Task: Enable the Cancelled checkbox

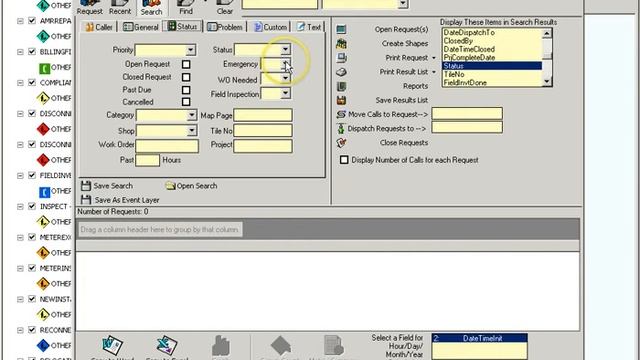Action: pos(186,102)
